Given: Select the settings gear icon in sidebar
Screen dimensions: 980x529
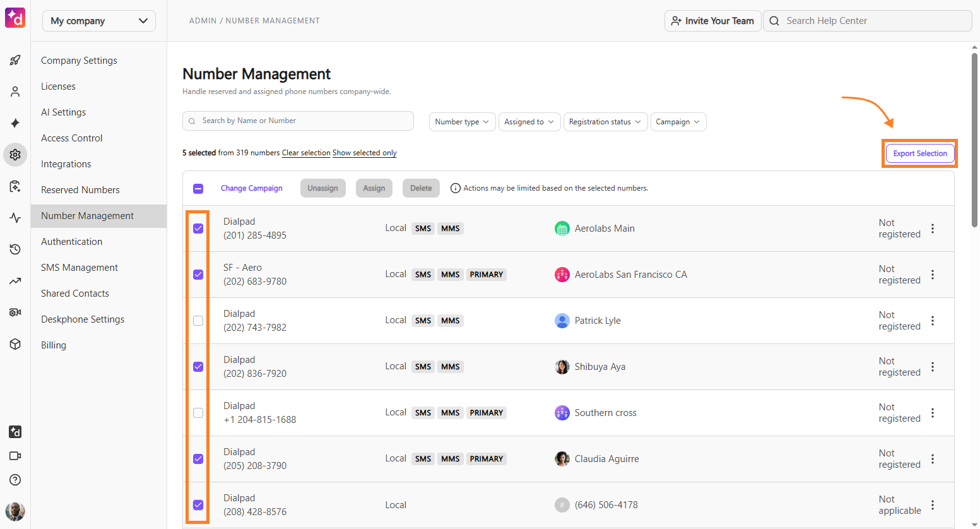Looking at the screenshot, I should click(x=15, y=155).
